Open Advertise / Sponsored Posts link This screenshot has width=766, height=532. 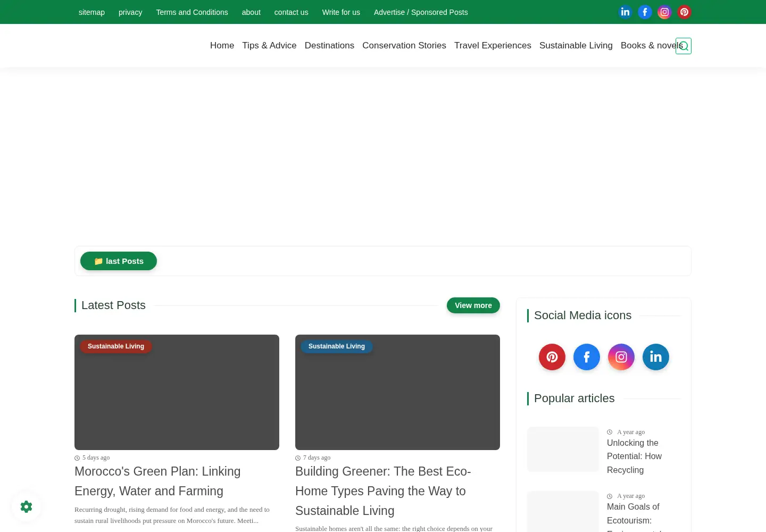click(421, 12)
